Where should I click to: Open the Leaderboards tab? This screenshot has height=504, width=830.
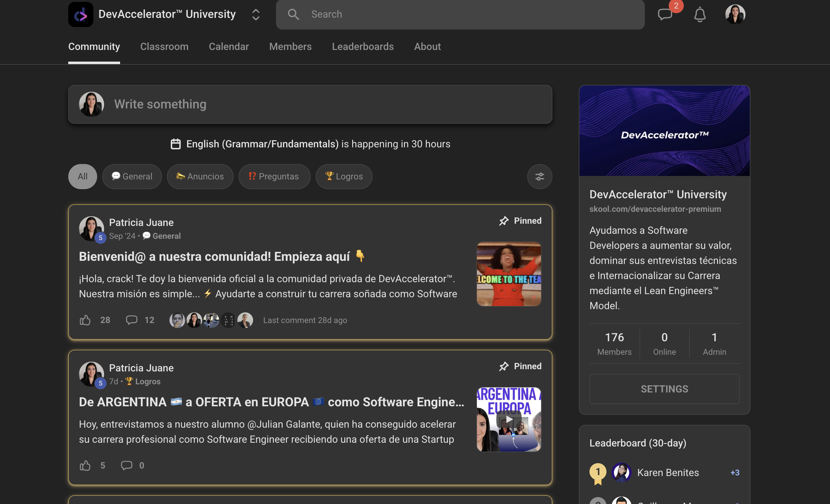click(363, 47)
